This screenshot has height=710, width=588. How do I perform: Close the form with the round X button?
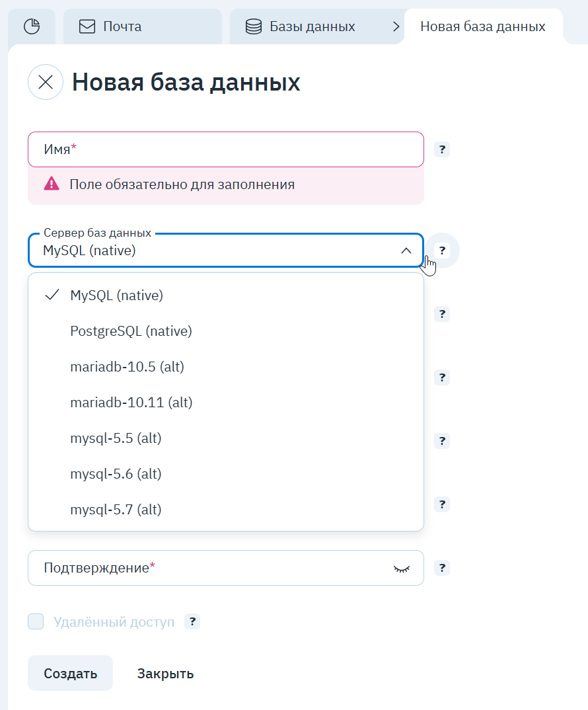pyautogui.click(x=46, y=82)
